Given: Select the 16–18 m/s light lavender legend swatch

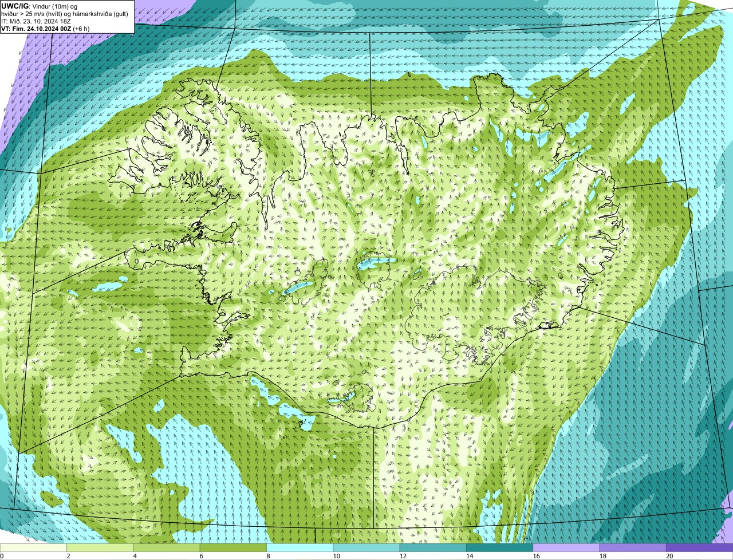Looking at the screenshot, I should point(566,547).
